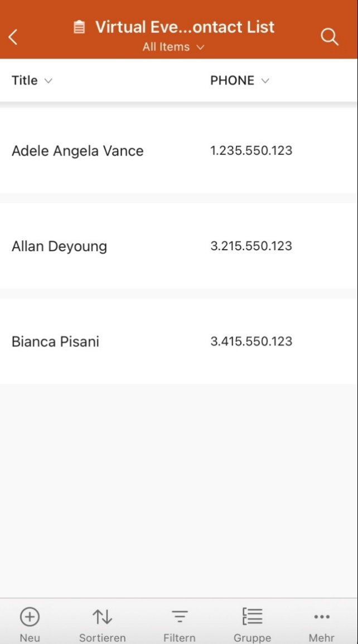
Task: Tap the Sortieren arrows icon
Action: [102, 617]
